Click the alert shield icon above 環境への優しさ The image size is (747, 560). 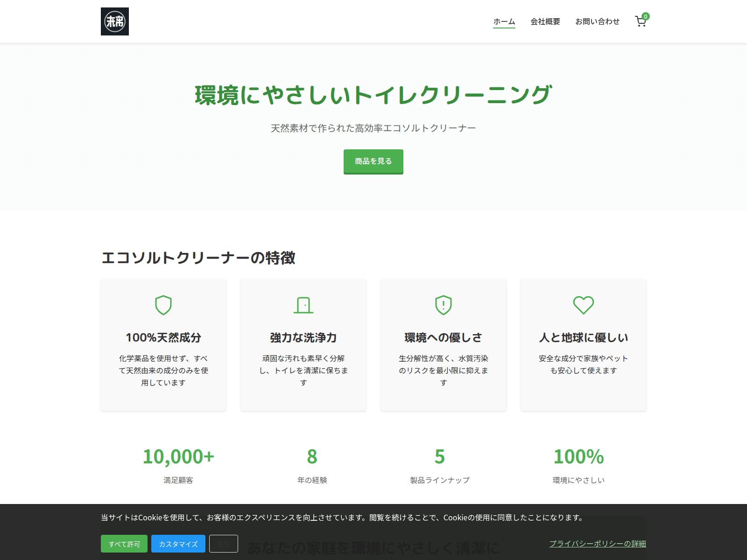tap(444, 305)
